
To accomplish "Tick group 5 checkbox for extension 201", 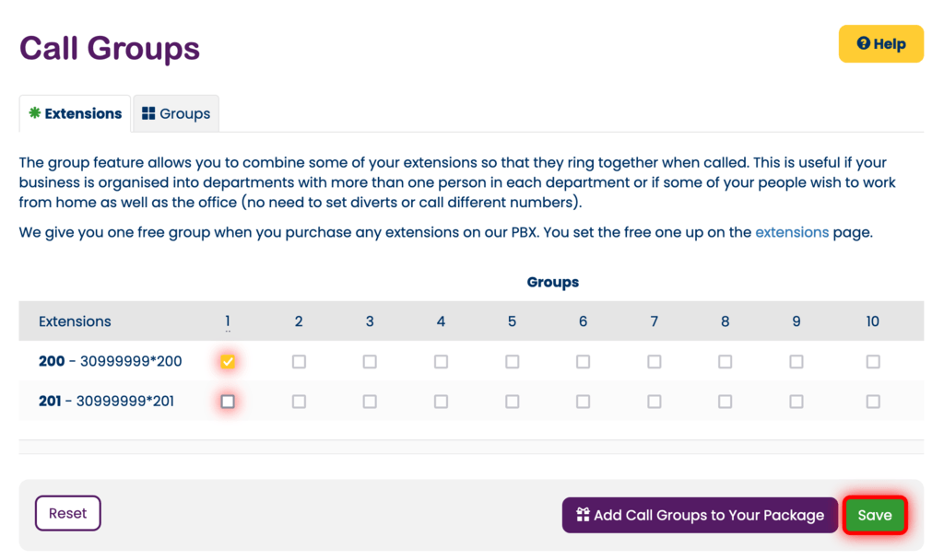I will click(x=512, y=402).
